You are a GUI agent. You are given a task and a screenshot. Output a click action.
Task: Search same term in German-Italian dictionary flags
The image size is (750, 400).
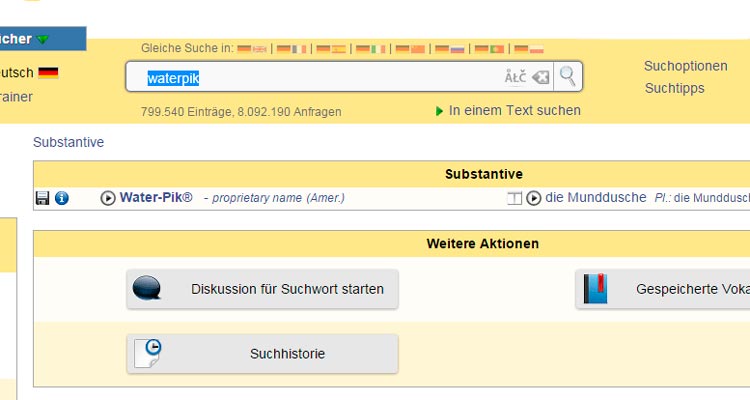click(371, 49)
